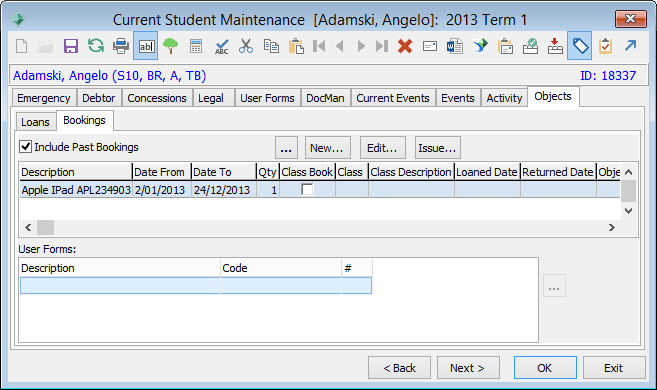Image resolution: width=657 pixels, height=390 pixels.
Task: Click the New... booking button
Action: 327,148
